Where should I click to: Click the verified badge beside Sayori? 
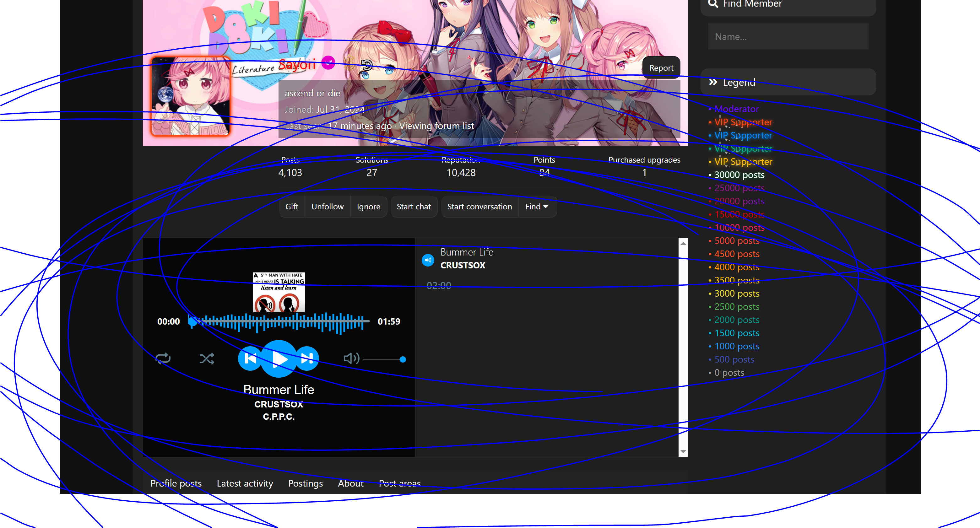point(328,63)
